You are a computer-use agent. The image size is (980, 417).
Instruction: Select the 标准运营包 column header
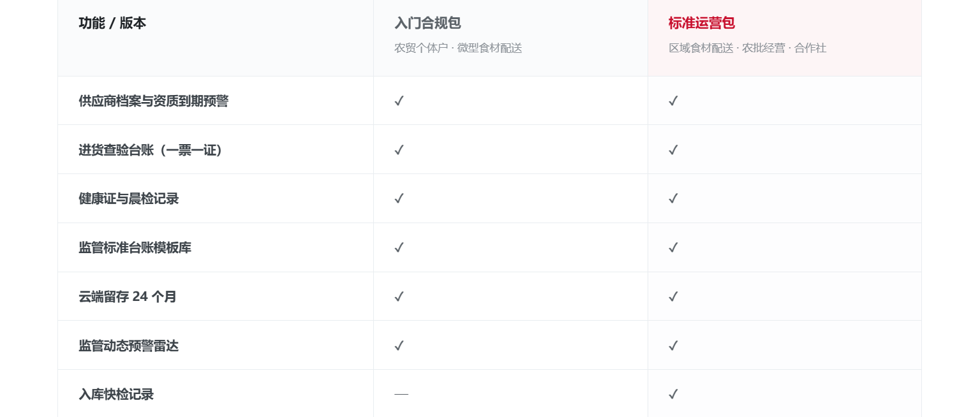click(785, 38)
